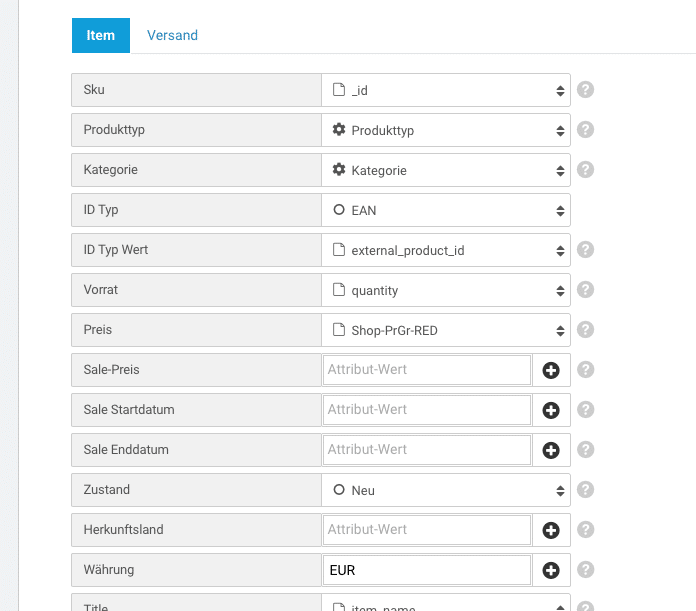Click the Währung field containing EUR
The image size is (696, 611).
point(427,570)
